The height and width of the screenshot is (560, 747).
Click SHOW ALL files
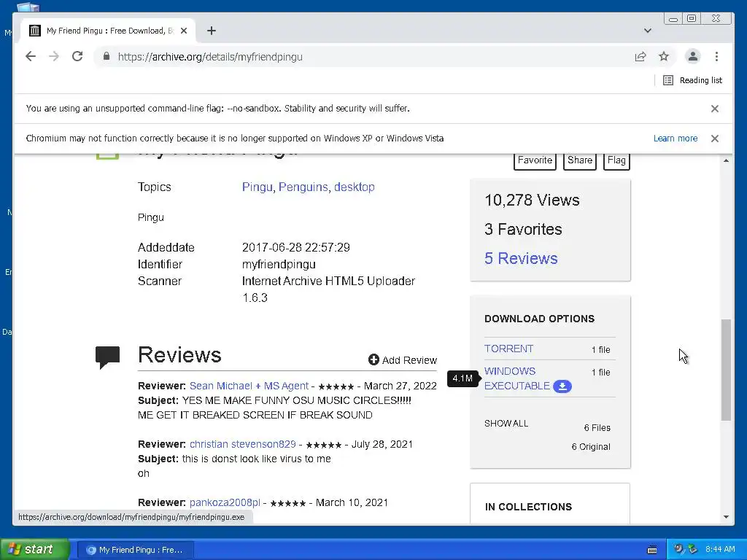click(x=506, y=424)
